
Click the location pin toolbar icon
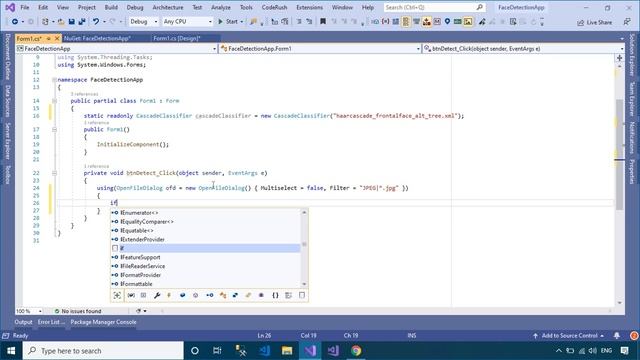tap(447, 22)
